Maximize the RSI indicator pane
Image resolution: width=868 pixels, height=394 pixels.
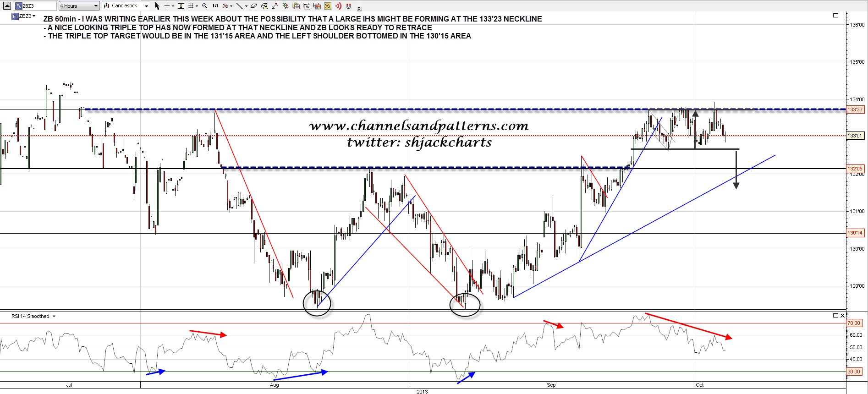click(835, 316)
